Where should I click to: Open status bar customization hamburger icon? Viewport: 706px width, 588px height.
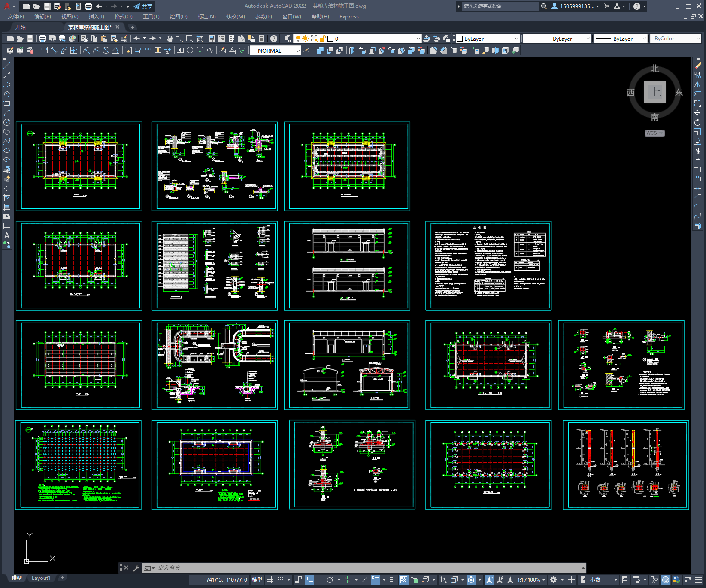click(698, 580)
